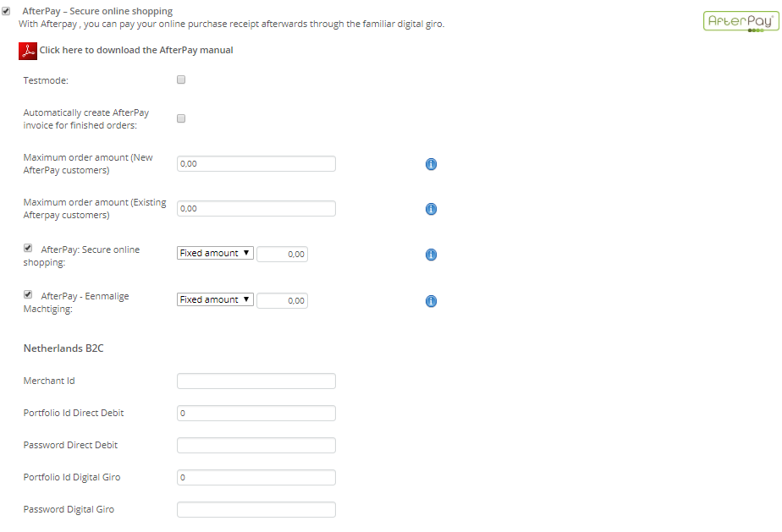Screen dimensions: 782x532
Task: Click the Portfolio Id Digital Giro field
Action: (x=256, y=477)
